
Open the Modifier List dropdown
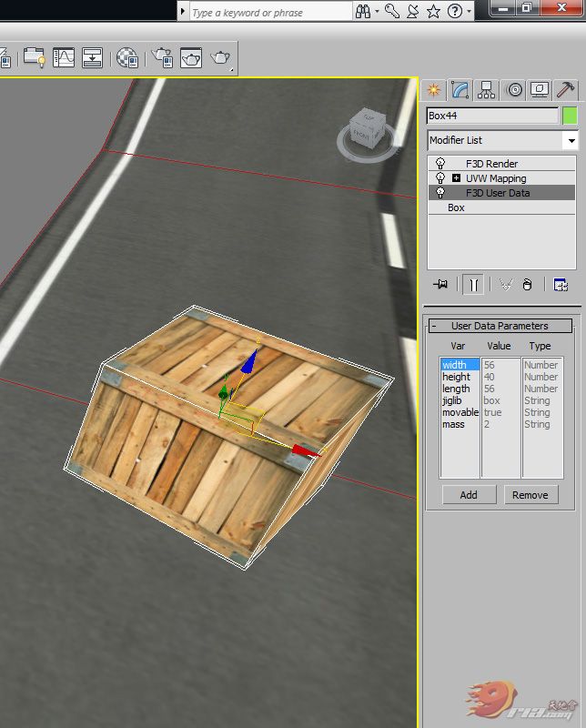[x=570, y=141]
